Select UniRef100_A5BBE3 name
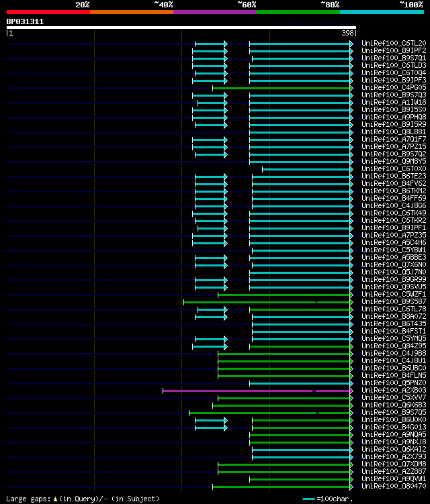Screen dimensions: 430x504 point(394,258)
